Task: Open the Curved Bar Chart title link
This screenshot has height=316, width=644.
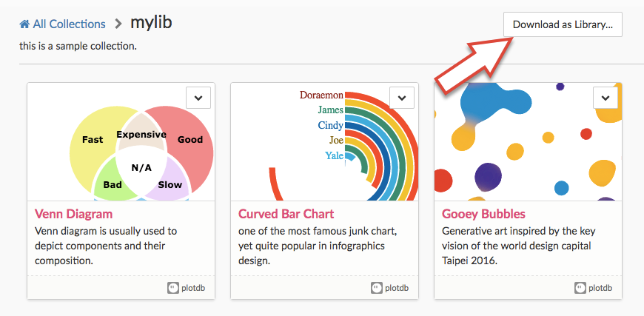Action: coord(286,214)
